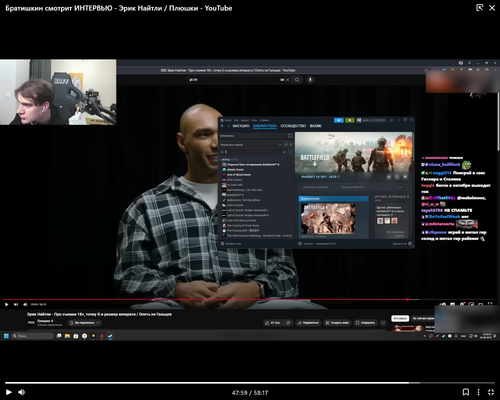500x400 pixels.
Task: Select Bulletstorm: Full Clip Edition in library
Action: (x=244, y=200)
